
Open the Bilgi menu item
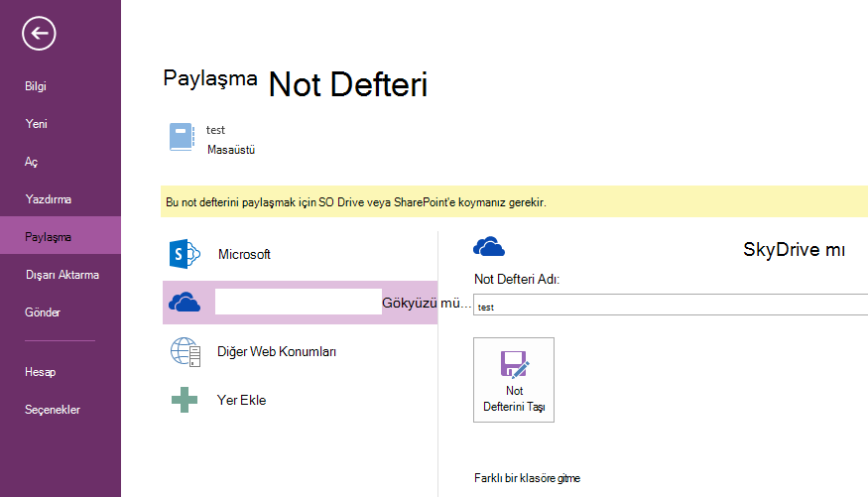36,86
